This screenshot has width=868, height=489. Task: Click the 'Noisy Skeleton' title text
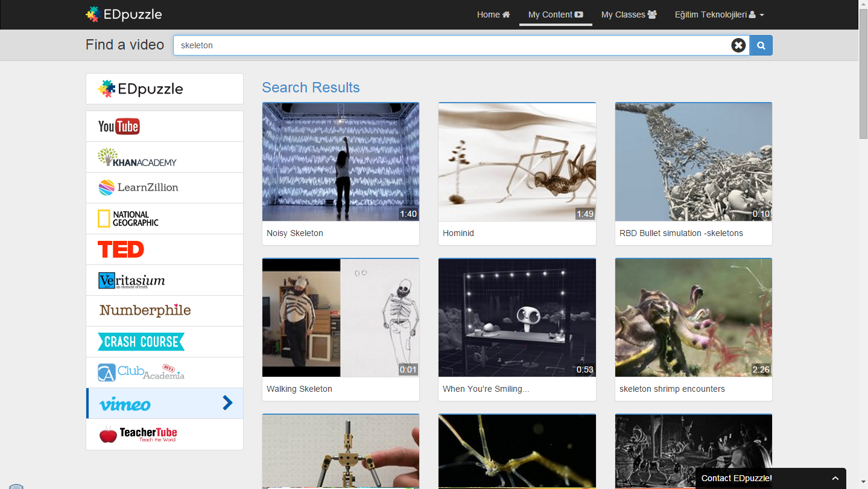tap(295, 233)
